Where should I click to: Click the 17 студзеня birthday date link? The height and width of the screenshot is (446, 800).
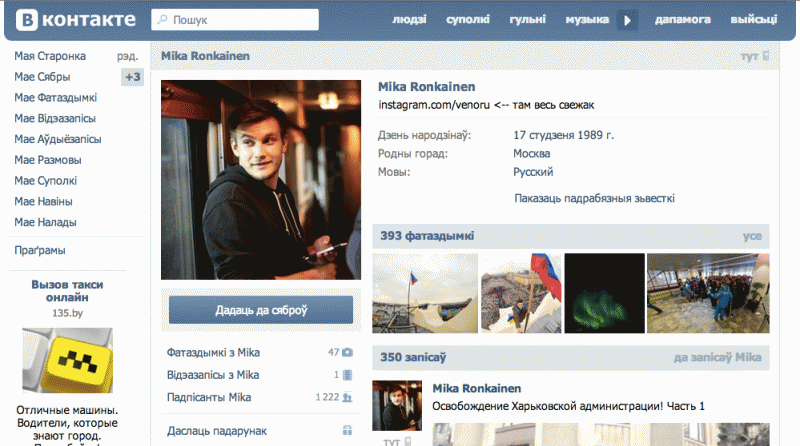tap(544, 135)
